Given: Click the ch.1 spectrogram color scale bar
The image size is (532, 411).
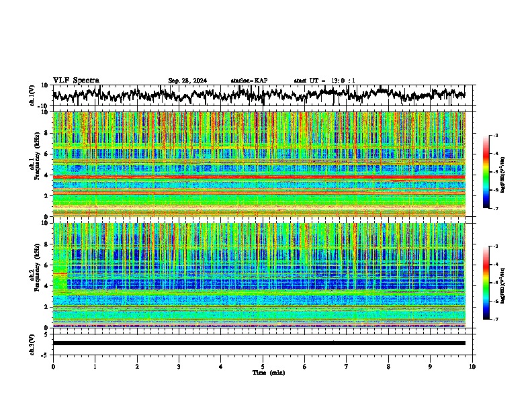Looking at the screenshot, I should (x=486, y=172).
